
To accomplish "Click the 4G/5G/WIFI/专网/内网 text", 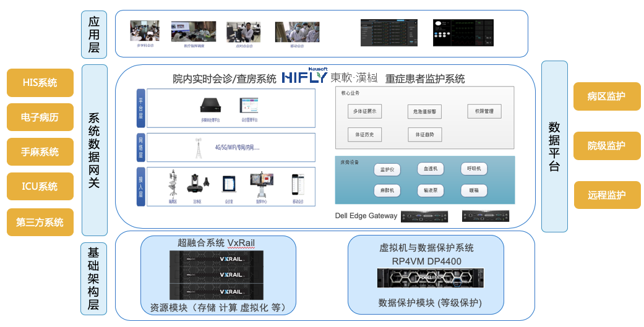I will click(x=238, y=147).
